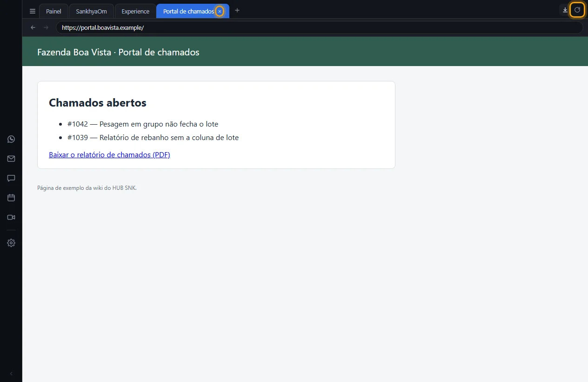Go back to the previous page
This screenshot has height=382, width=588.
coord(33,27)
